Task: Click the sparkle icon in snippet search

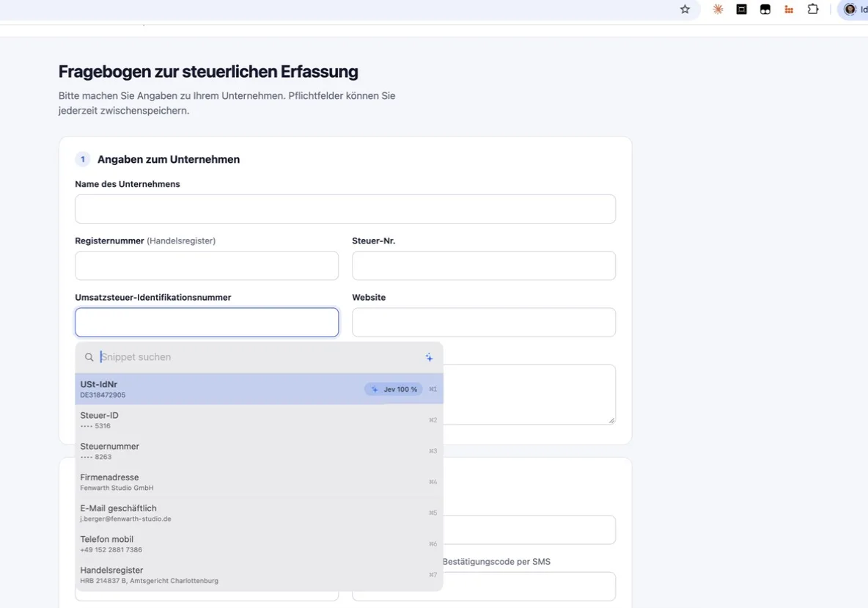Action: click(429, 357)
